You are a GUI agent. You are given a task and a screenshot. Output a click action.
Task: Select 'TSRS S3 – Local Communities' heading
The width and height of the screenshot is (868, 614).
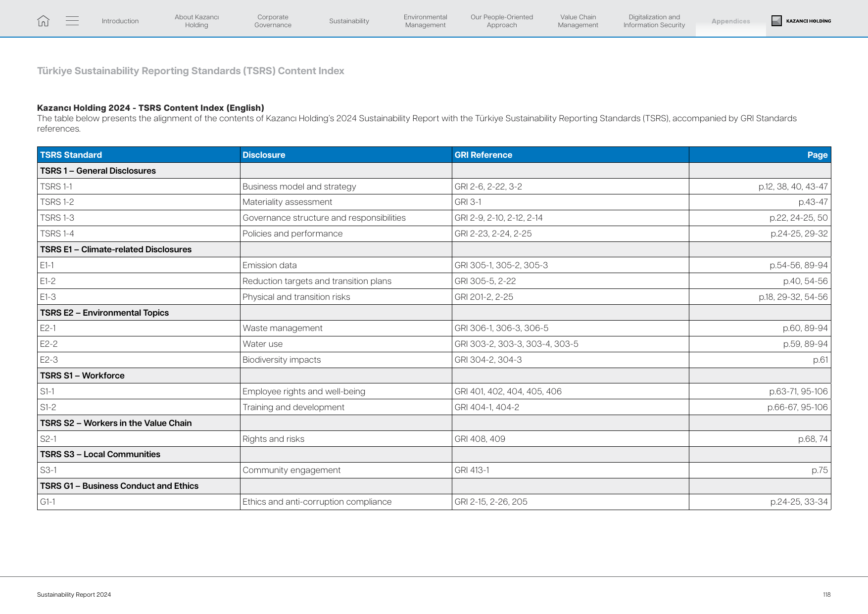[x=100, y=454]
